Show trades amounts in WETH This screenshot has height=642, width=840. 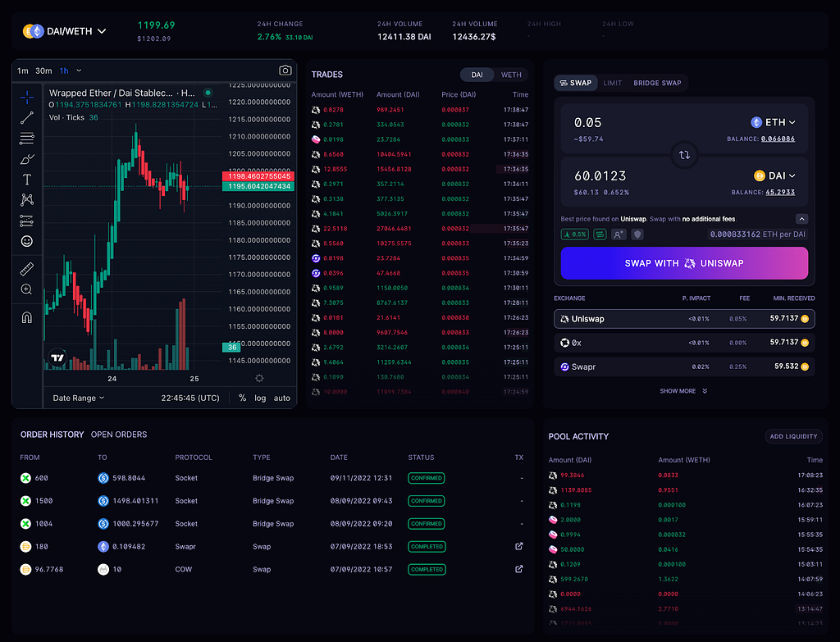[x=511, y=75]
